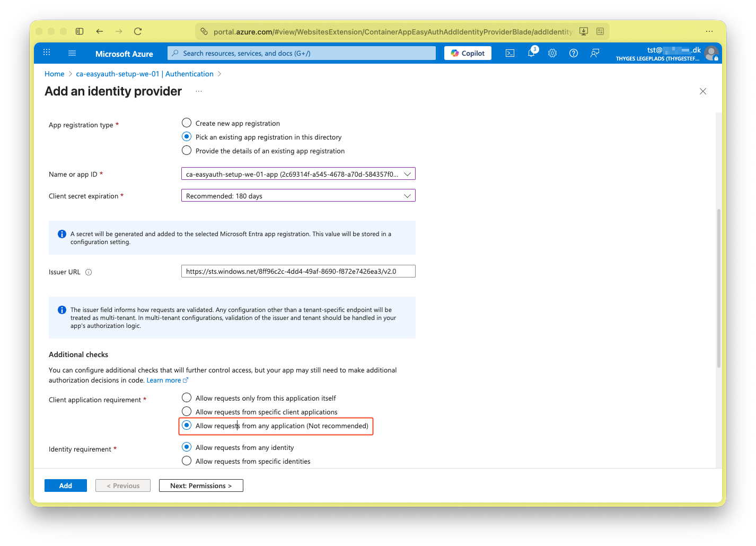Toggle the browser sidebar icon
The height and width of the screenshot is (546, 756).
80,31
